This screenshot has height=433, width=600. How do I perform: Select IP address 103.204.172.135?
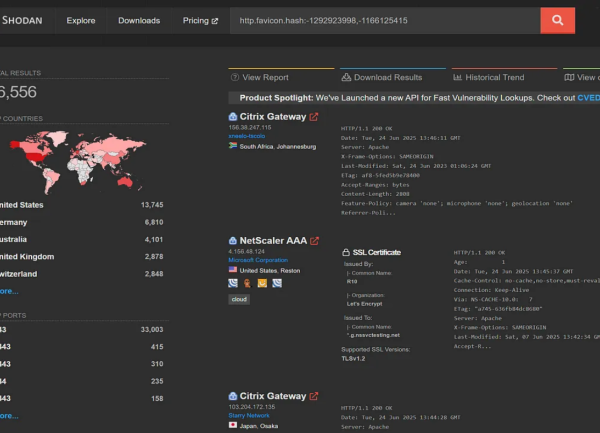click(x=252, y=407)
